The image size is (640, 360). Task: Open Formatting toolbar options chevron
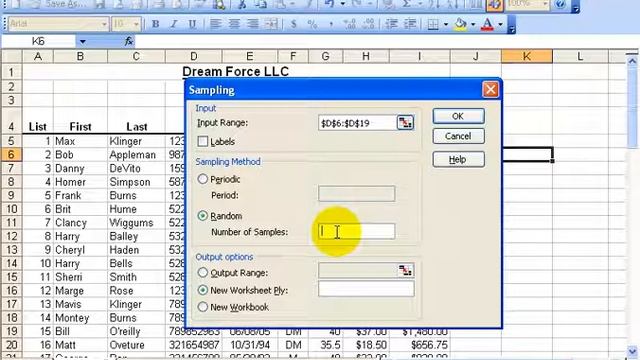[x=511, y=25]
